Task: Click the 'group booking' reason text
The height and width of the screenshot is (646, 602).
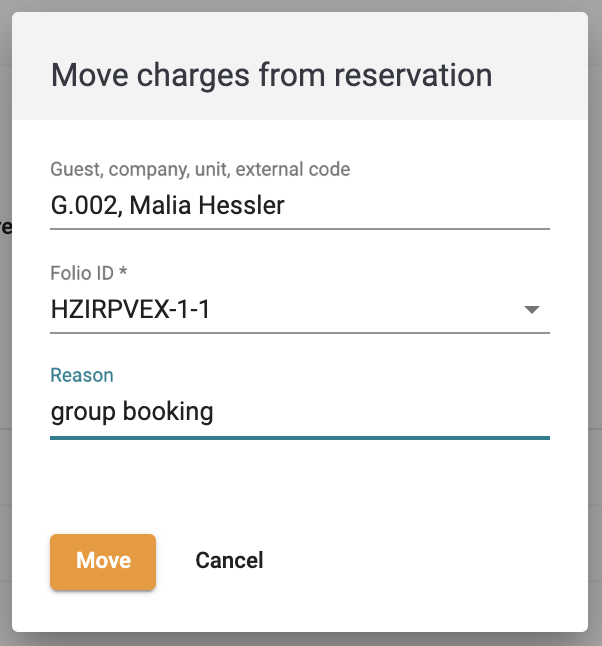Action: point(132,412)
